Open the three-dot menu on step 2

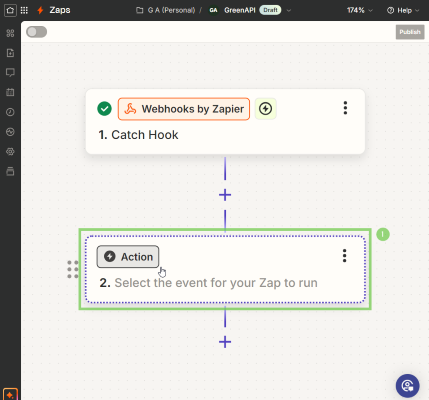click(345, 256)
